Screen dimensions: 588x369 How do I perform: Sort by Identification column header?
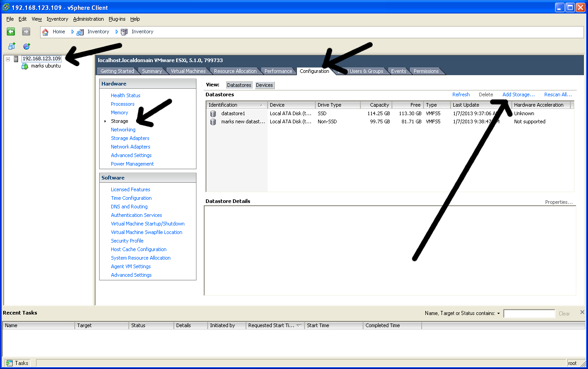pos(237,105)
